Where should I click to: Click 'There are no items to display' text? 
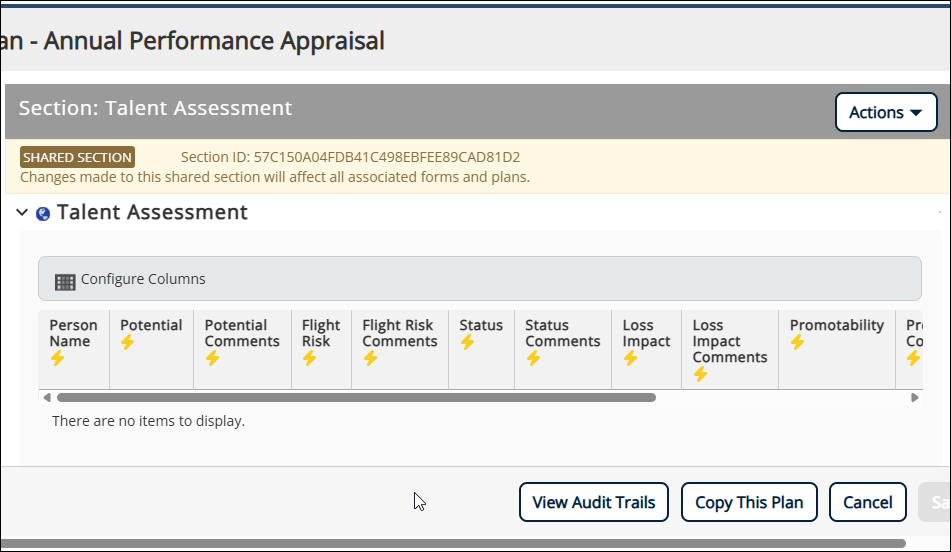pyautogui.click(x=149, y=421)
